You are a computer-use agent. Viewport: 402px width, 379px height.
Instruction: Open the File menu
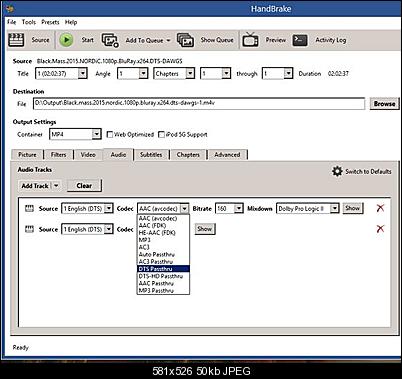point(11,22)
